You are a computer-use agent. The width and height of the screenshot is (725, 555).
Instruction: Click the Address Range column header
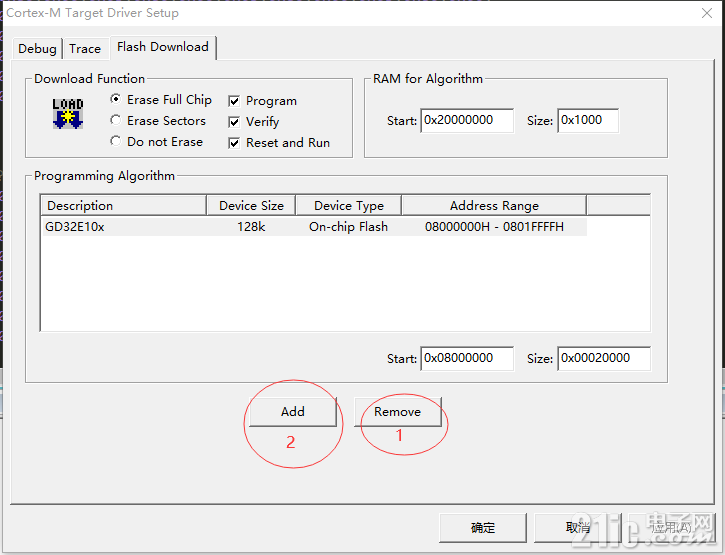pos(494,205)
